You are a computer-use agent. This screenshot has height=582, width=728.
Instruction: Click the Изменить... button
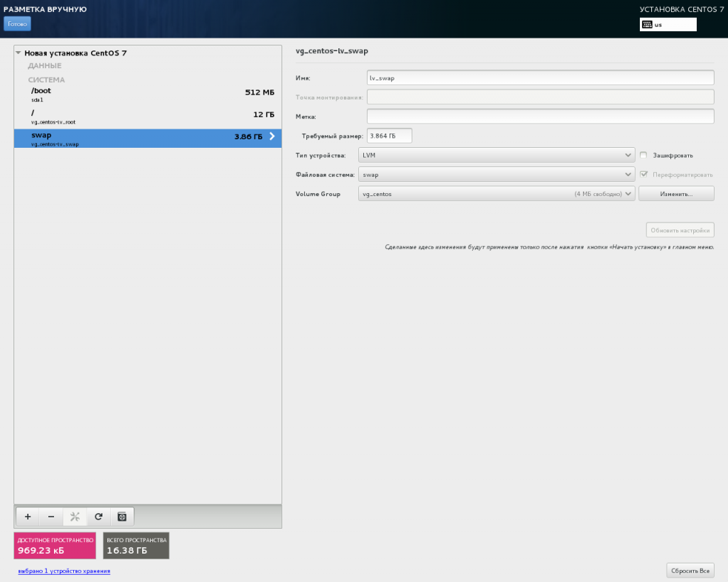(x=675, y=193)
